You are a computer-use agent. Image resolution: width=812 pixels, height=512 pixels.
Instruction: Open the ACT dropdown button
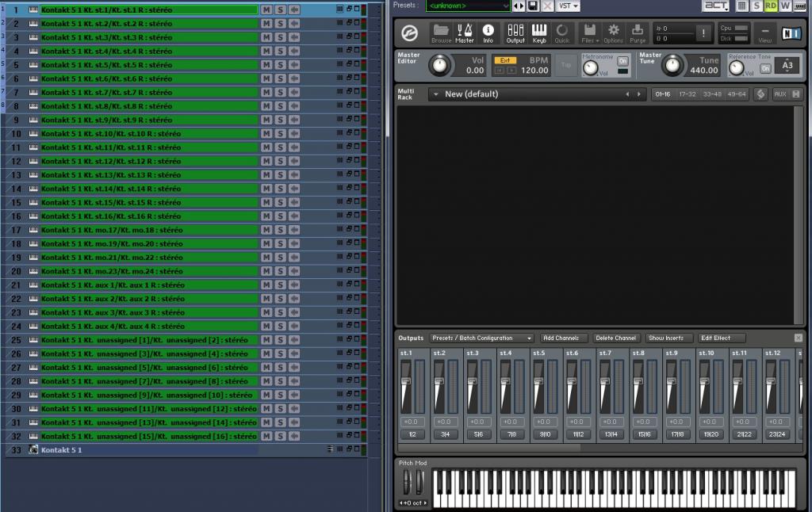click(716, 6)
